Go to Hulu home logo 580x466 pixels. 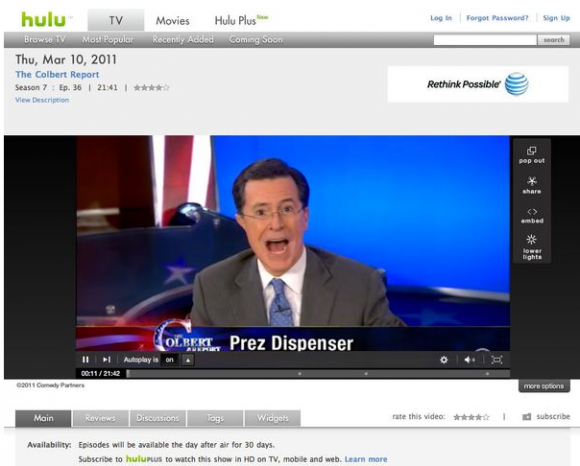44,19
